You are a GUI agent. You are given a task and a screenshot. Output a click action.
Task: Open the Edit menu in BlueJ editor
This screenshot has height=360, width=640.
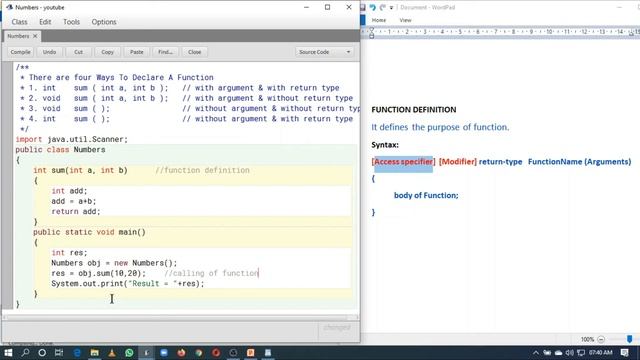[45, 22]
